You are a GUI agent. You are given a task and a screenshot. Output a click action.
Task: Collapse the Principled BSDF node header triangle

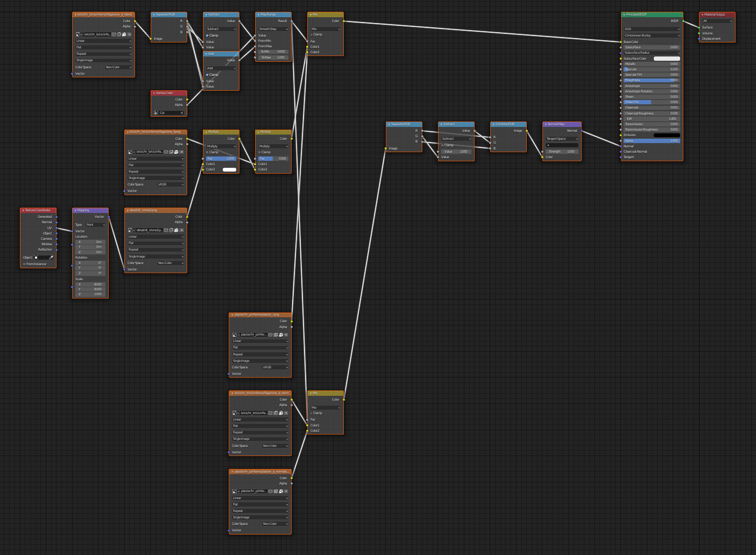623,15
